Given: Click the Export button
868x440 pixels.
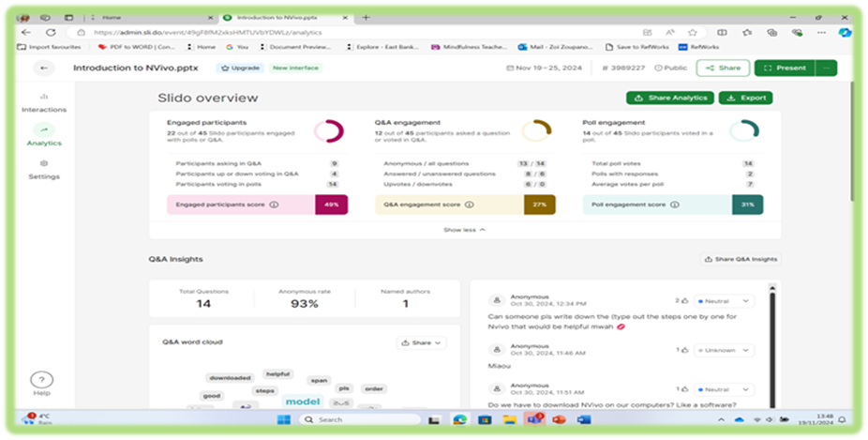Looking at the screenshot, I should click(x=745, y=99).
